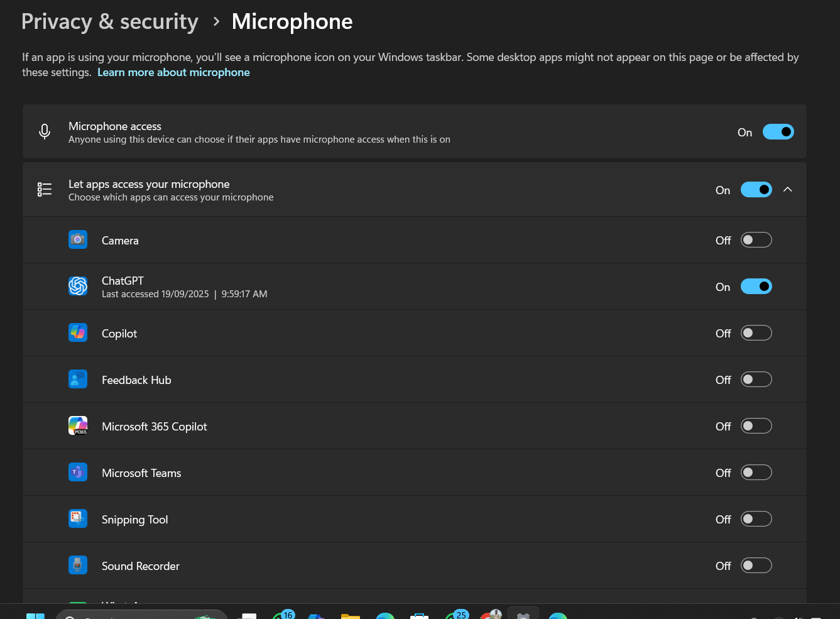Click Choose which apps can access text

(171, 197)
